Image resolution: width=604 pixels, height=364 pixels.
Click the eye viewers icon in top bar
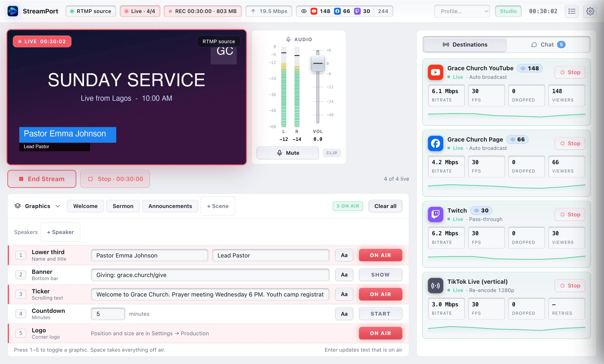click(304, 11)
